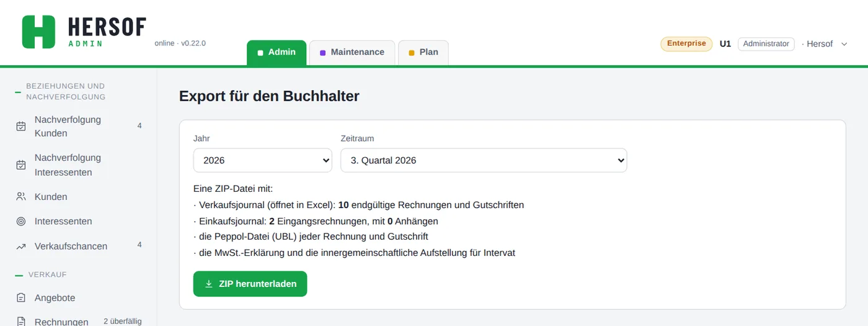
Task: Expand the Hersof account menu chevron
Action: (844, 44)
